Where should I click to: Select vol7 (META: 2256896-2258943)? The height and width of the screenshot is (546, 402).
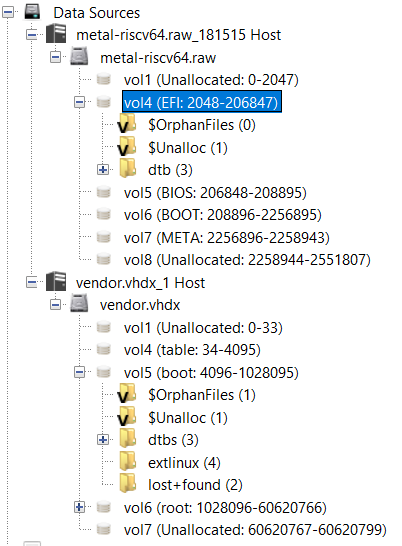pyautogui.click(x=226, y=237)
